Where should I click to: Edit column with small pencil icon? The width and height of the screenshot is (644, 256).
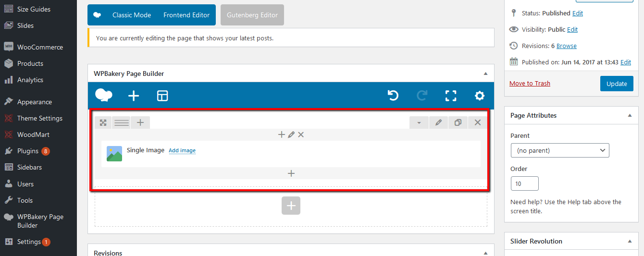(x=291, y=134)
